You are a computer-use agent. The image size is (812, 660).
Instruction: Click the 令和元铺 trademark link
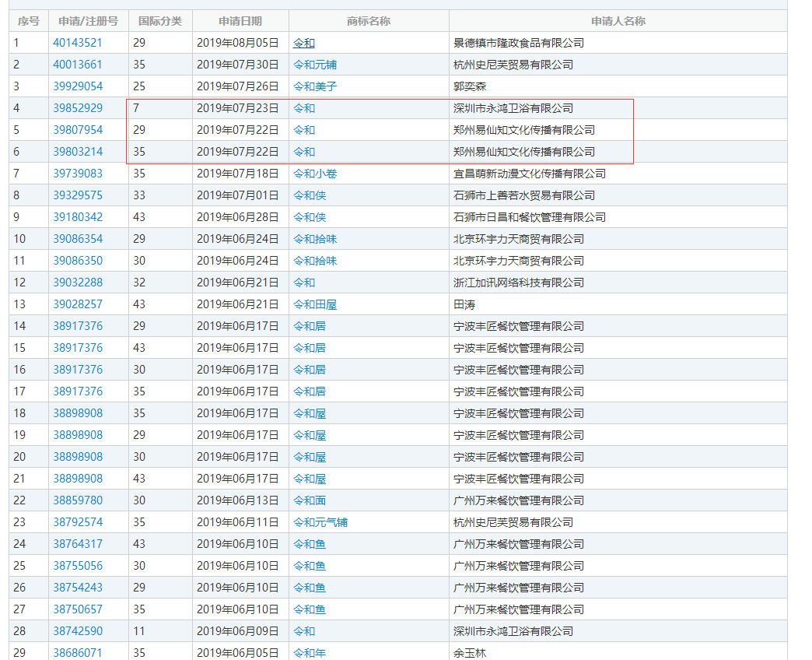coord(315,65)
